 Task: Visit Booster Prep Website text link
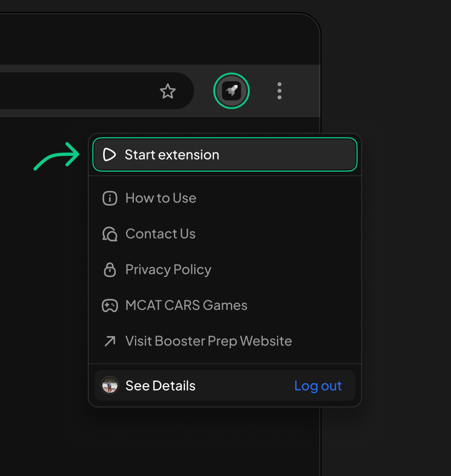pyautogui.click(x=208, y=341)
